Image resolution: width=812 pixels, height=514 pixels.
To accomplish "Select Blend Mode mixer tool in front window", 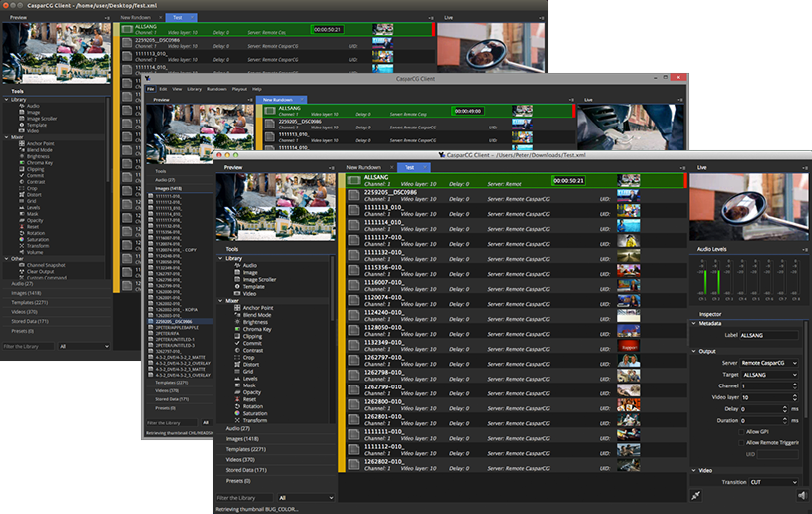I will (253, 315).
